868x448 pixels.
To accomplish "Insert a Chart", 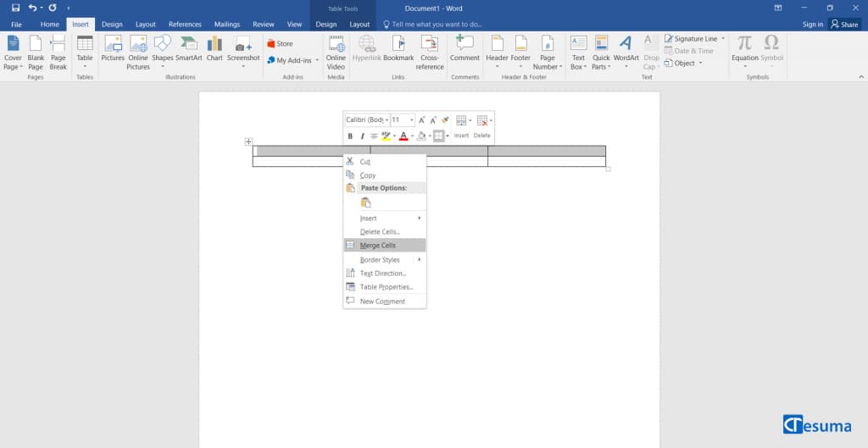I will [214, 48].
